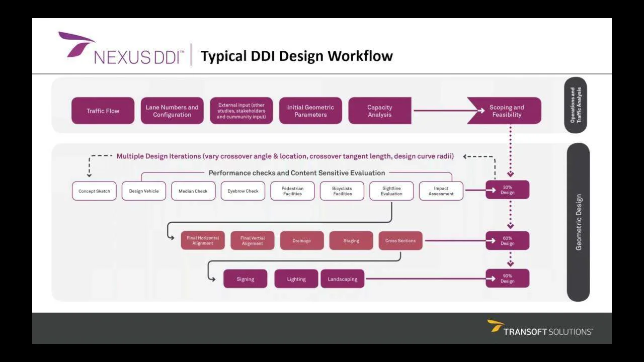Select the Sightline Evaluation box

391,191
